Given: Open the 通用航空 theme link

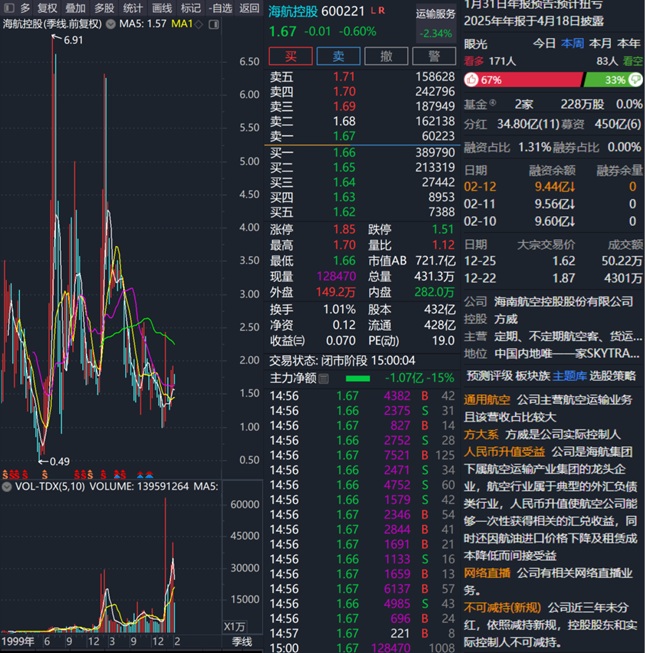Looking at the screenshot, I should tap(487, 400).
